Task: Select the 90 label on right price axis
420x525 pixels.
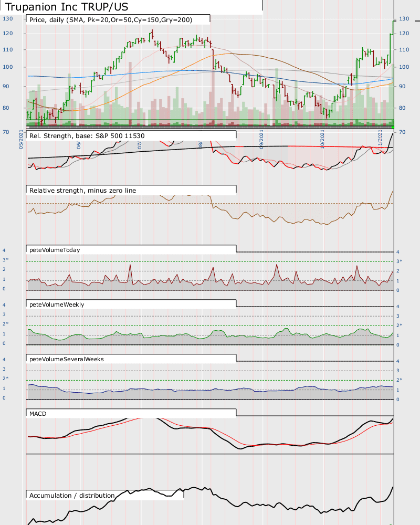Action: click(402, 87)
